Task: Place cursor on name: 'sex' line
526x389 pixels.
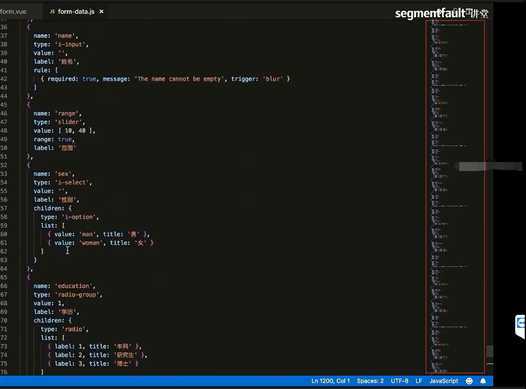Action: 54,174
